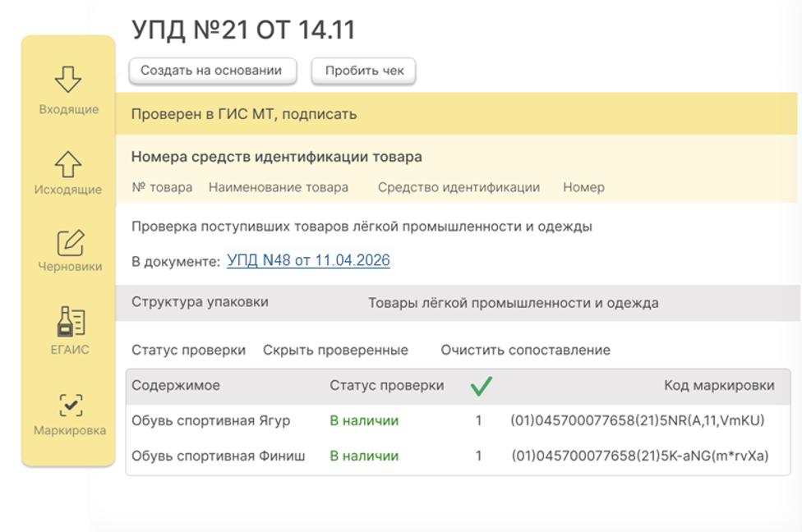
Task: Click the Содержимое column header
Action: [176, 386]
